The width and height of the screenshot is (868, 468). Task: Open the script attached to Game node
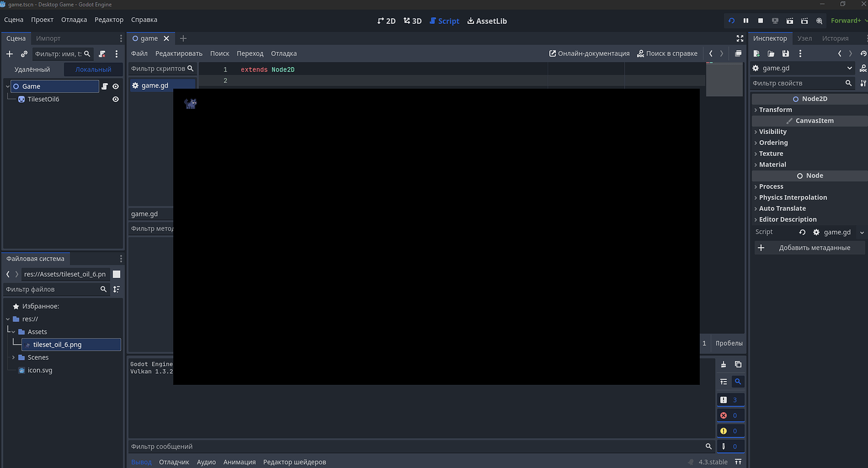tap(104, 86)
